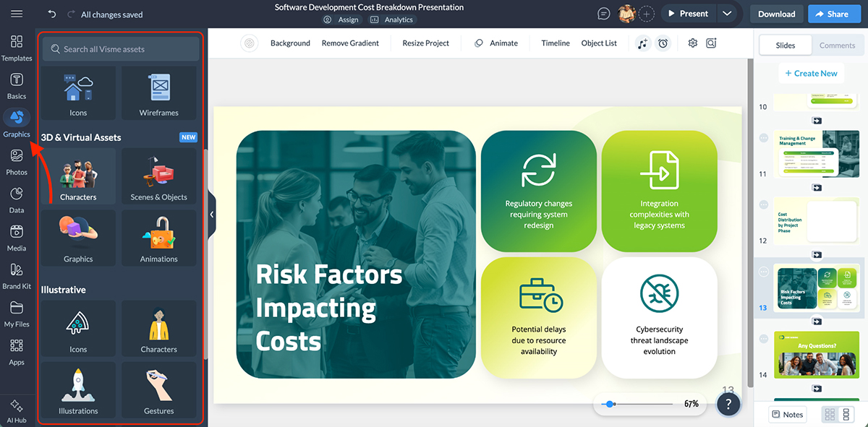Switch to the Comments tab

837,45
